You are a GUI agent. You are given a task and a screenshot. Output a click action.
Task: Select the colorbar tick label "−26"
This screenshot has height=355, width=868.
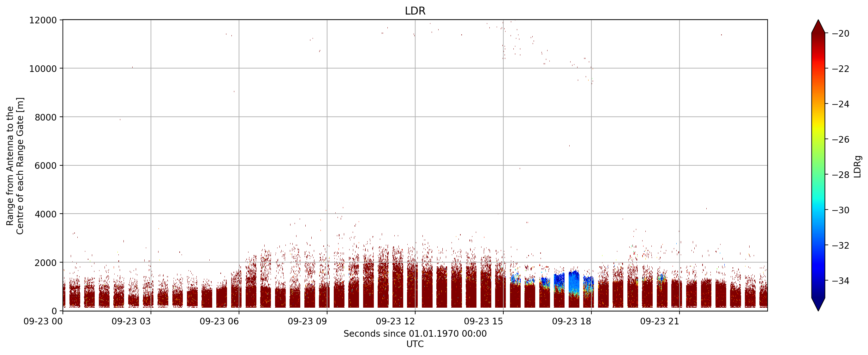[840, 139]
